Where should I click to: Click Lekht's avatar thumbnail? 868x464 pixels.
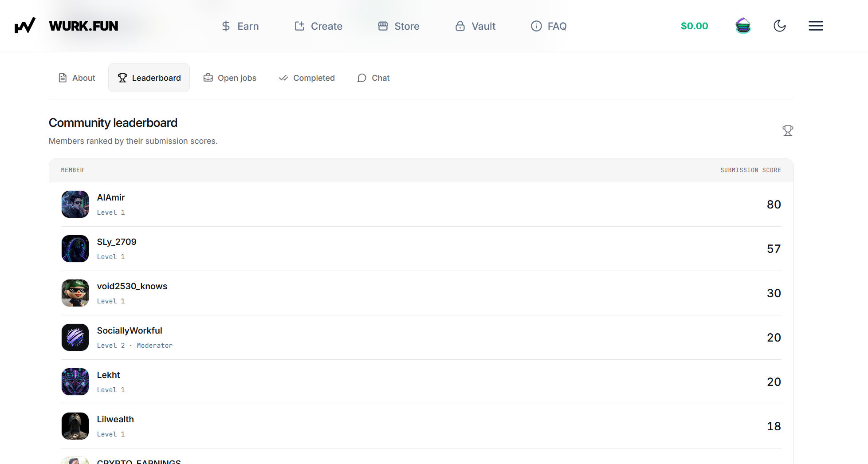tap(75, 381)
